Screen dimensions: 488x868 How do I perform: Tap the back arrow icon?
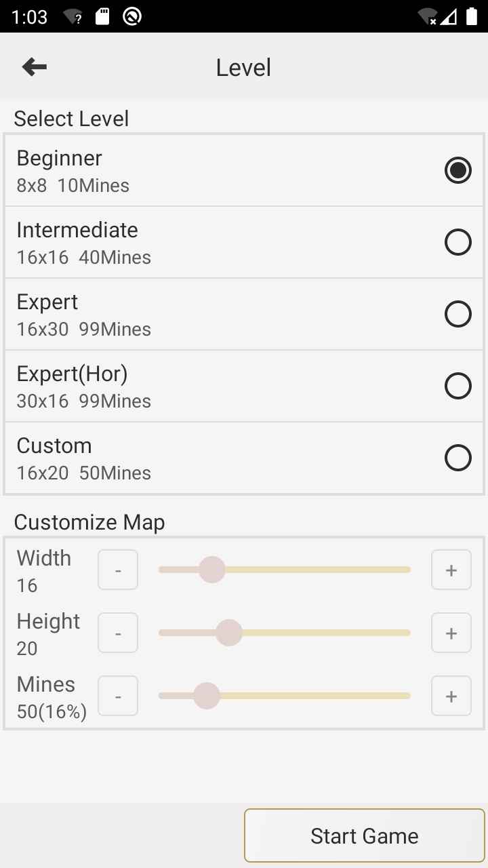(35, 66)
